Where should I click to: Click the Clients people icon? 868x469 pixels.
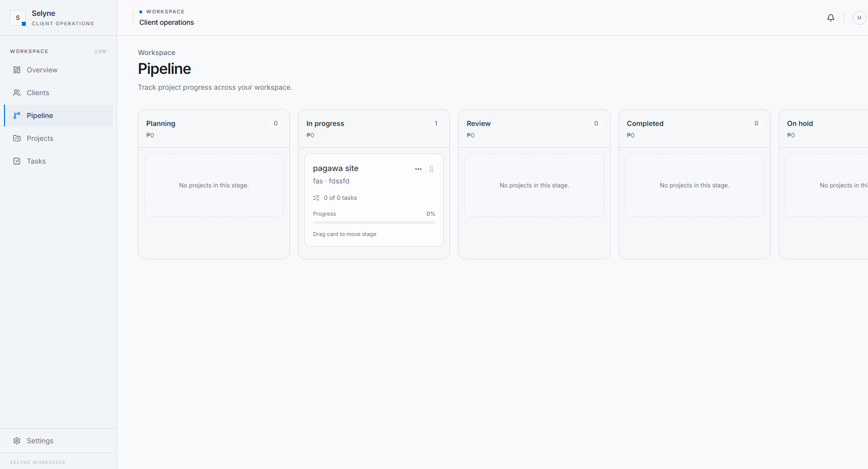tap(17, 93)
